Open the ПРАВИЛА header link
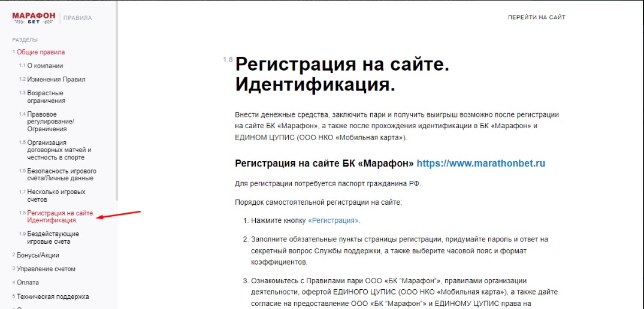 pyautogui.click(x=78, y=18)
